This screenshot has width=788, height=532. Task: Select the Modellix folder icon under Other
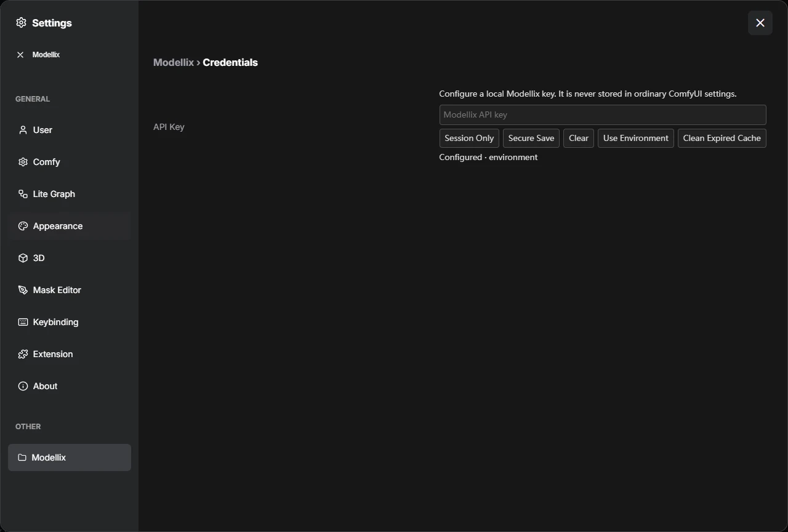coord(22,457)
